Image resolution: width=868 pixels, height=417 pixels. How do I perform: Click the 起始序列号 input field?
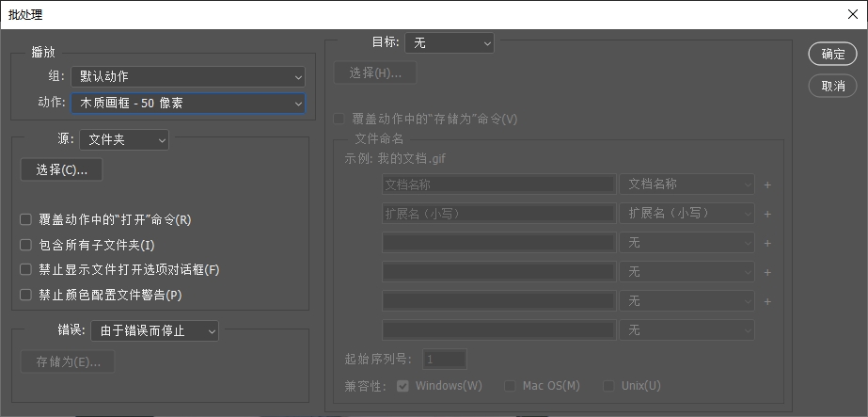(445, 360)
